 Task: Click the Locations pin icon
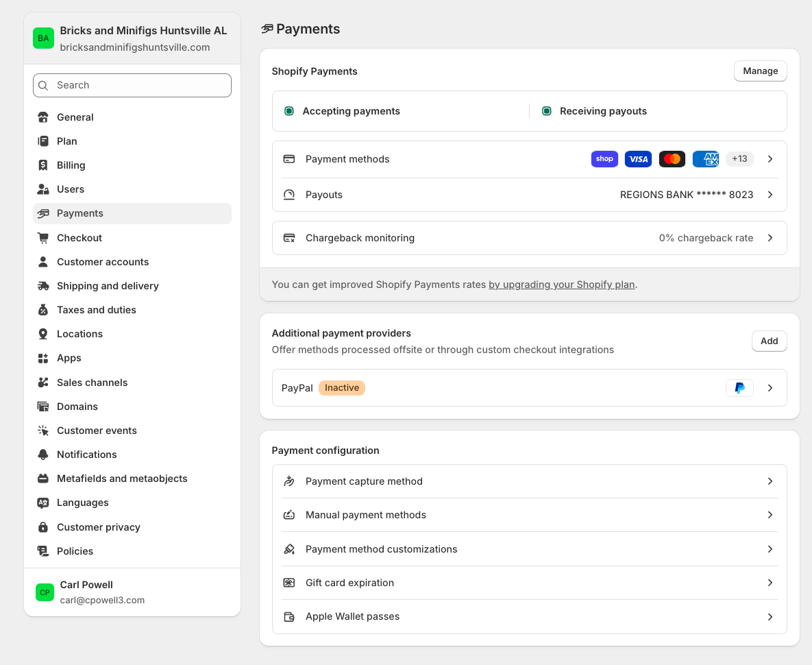point(43,334)
